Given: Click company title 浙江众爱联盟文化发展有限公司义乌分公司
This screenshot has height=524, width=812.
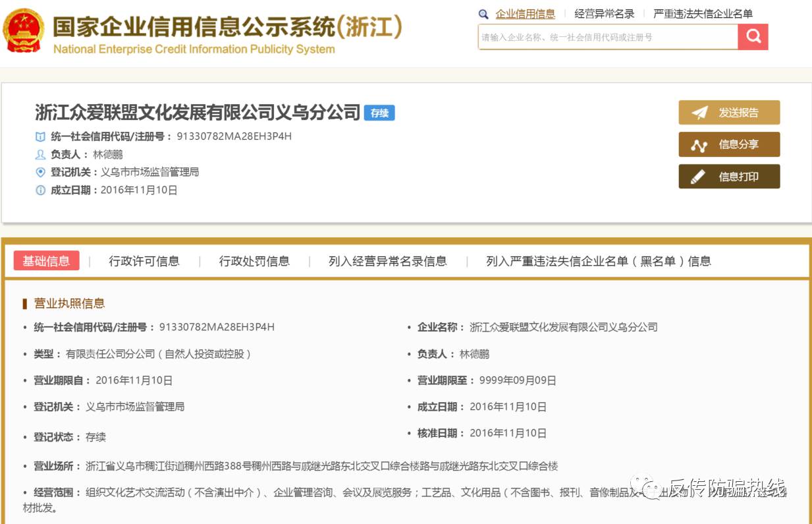Looking at the screenshot, I should [x=198, y=112].
